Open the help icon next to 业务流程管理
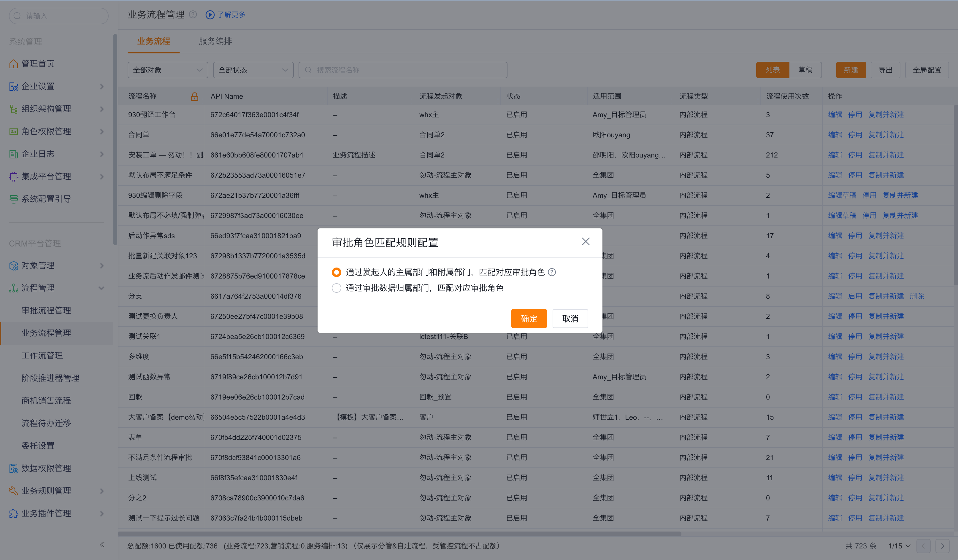 pyautogui.click(x=193, y=15)
